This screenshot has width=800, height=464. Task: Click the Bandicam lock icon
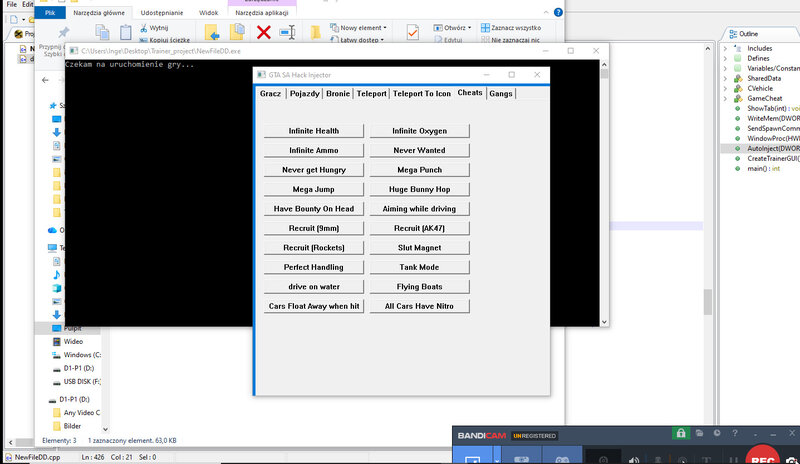pyautogui.click(x=681, y=433)
